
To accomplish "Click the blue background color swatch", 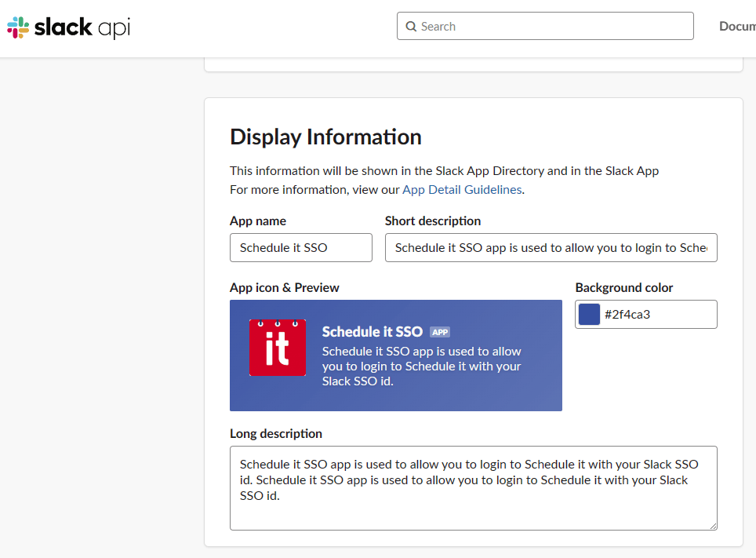I will [x=589, y=314].
